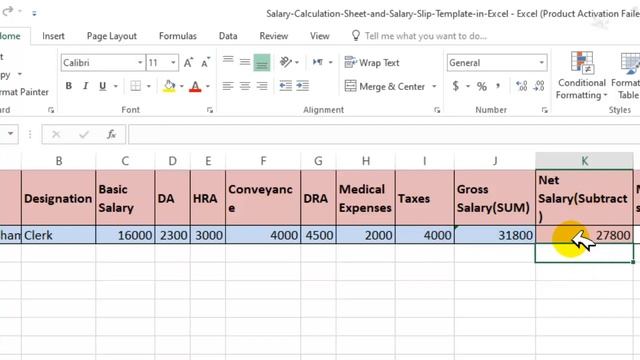Apply Comma Style
Screen dimensions: 640x360
click(x=498, y=86)
